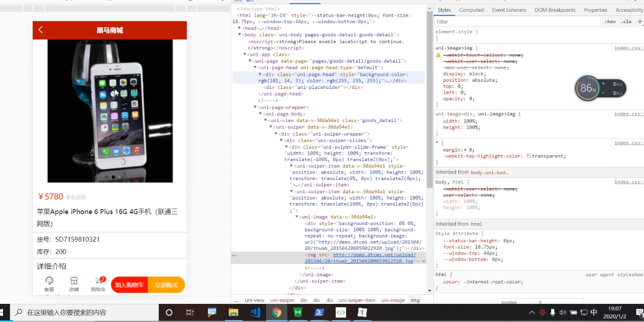
Task: Open the Event Listeners tab
Action: [509, 10]
